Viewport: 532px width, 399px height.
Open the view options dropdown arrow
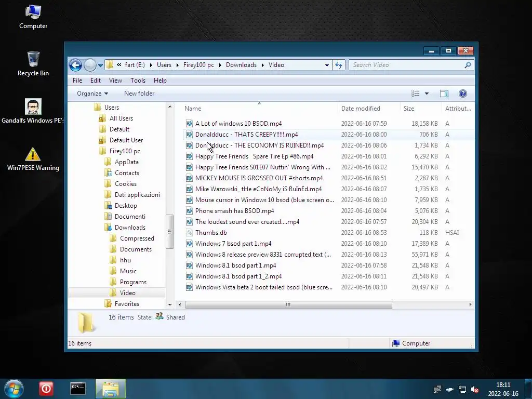click(427, 94)
